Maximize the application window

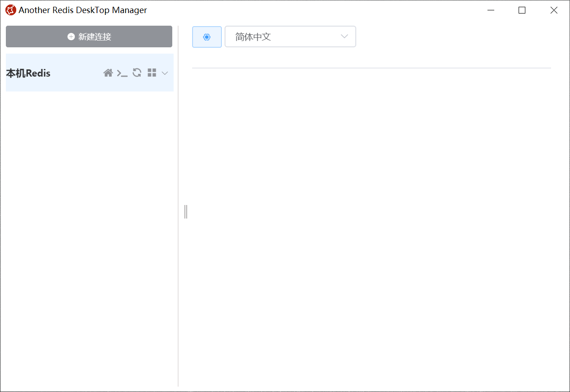point(522,10)
